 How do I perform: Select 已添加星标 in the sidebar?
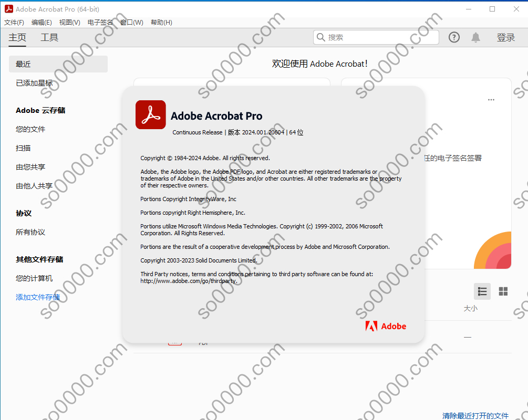pos(34,83)
